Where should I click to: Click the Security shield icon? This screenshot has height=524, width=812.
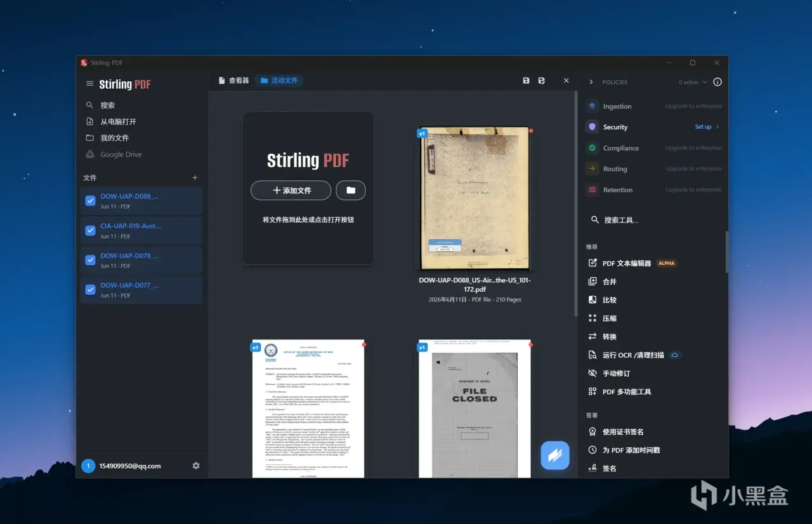point(592,127)
